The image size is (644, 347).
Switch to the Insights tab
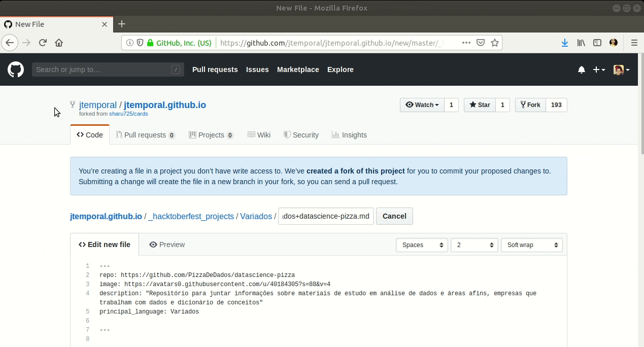pos(349,135)
